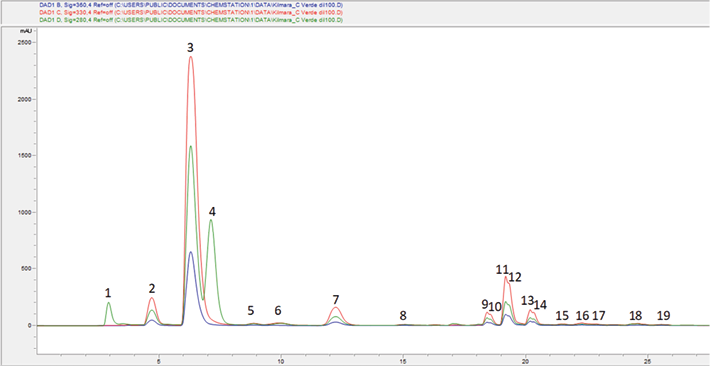Screen dimensions: 710x366
Task: Select peak label 16
Action: click(x=582, y=315)
